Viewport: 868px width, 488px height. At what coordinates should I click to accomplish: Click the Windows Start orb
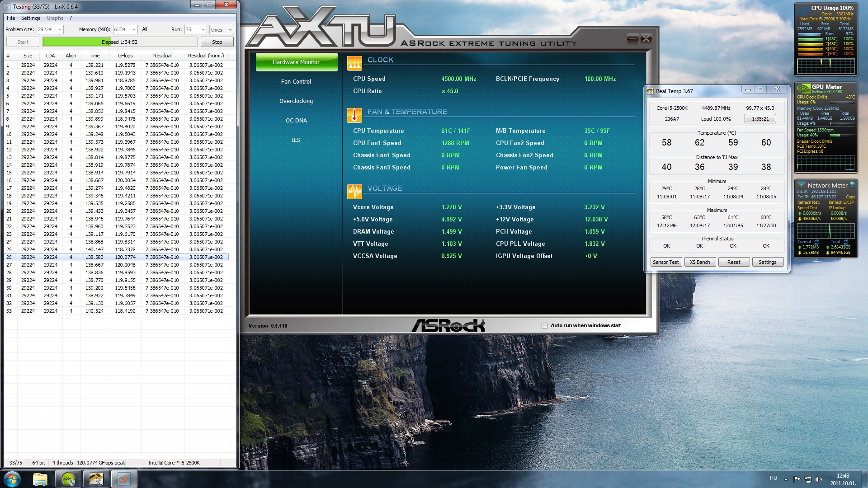pyautogui.click(x=12, y=479)
